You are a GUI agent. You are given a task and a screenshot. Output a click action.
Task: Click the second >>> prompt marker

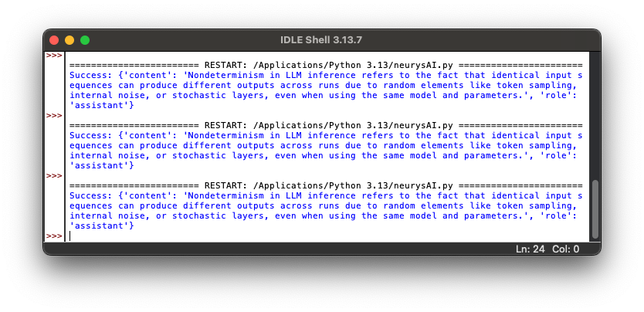coord(53,116)
